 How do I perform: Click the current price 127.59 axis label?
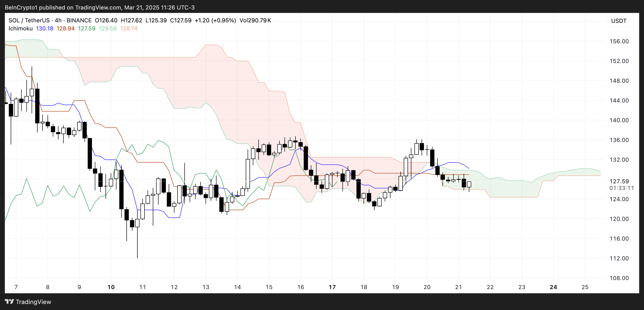click(x=619, y=181)
